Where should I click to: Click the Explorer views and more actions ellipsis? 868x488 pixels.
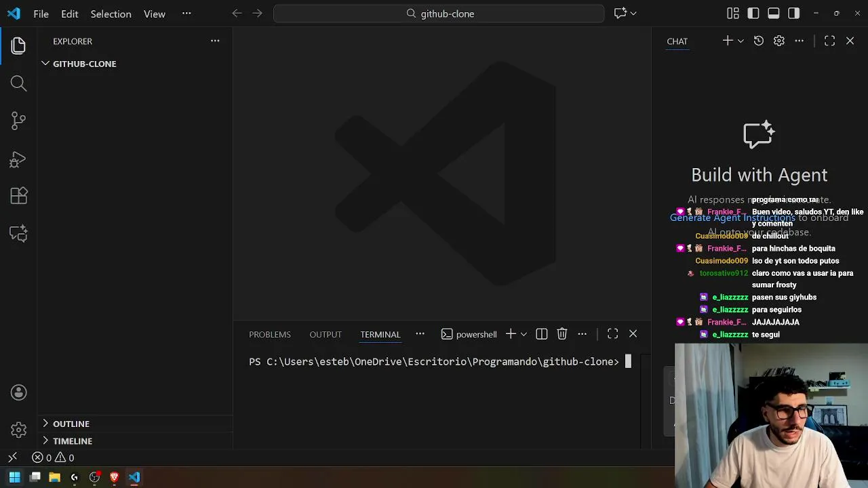(215, 41)
